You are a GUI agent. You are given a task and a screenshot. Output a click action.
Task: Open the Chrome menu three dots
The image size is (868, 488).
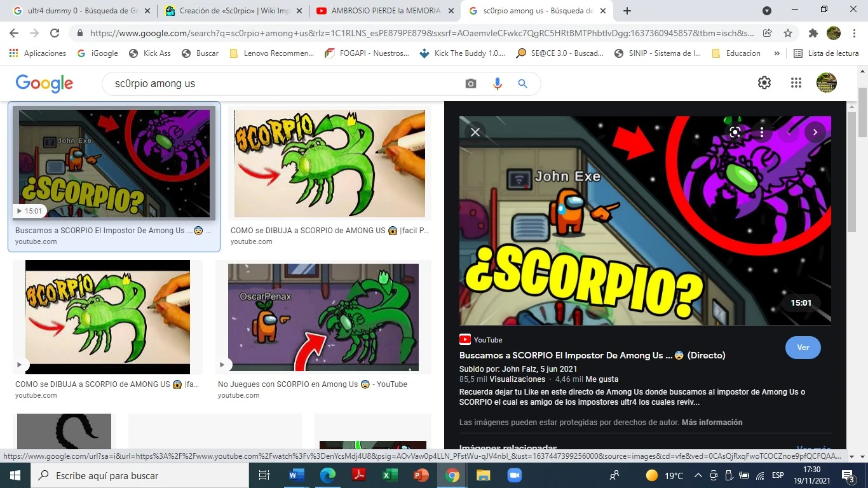854,33
